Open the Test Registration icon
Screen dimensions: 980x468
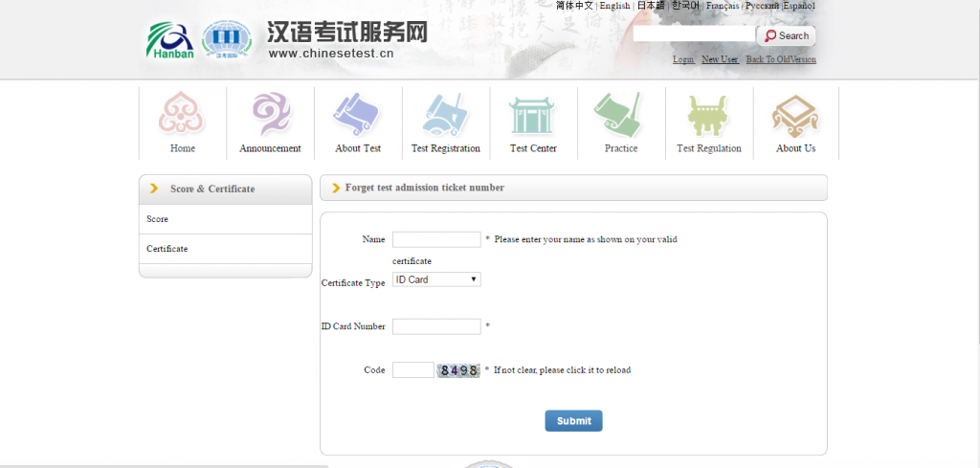point(445,115)
